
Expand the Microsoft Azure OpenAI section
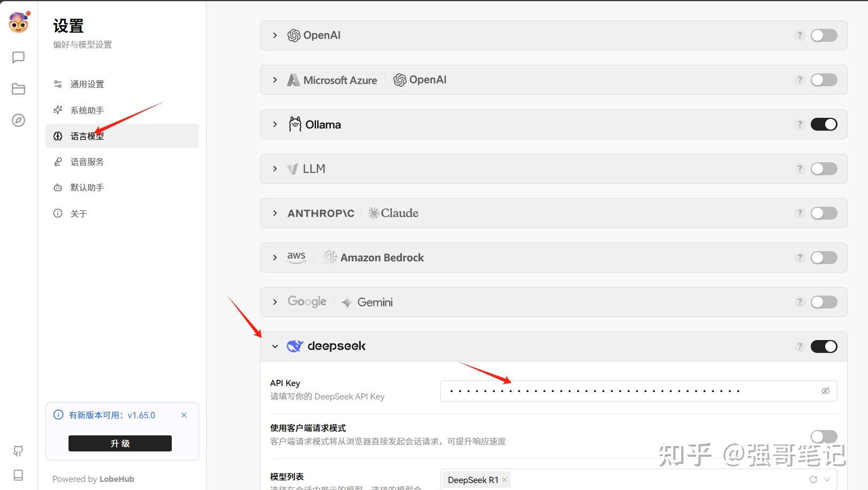coord(275,80)
